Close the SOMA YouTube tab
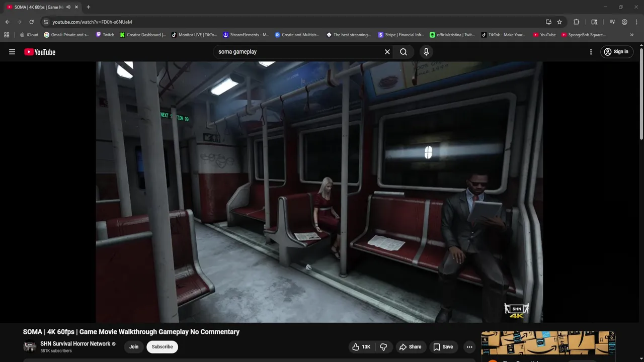 click(76, 7)
